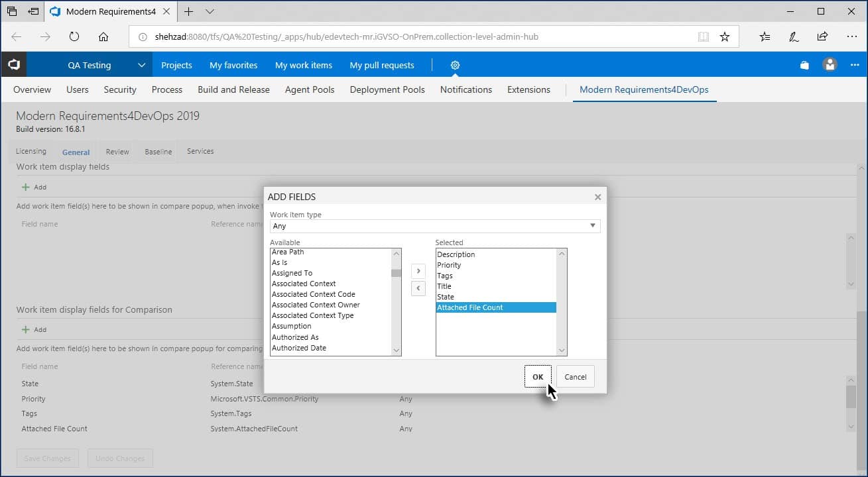This screenshot has height=477, width=868.
Task: Toggle reading view icon in address bar
Action: (x=704, y=37)
